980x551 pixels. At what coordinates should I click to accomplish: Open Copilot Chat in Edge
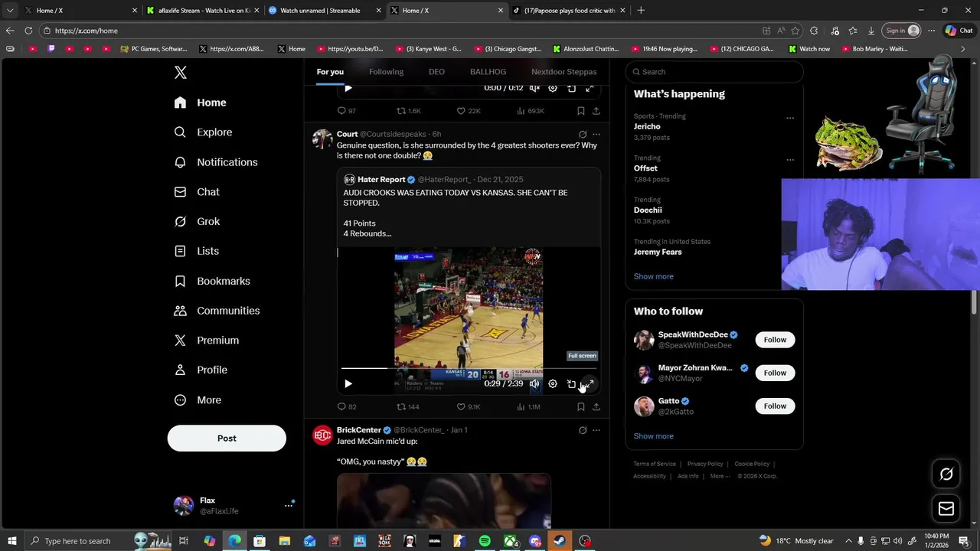coord(959,31)
